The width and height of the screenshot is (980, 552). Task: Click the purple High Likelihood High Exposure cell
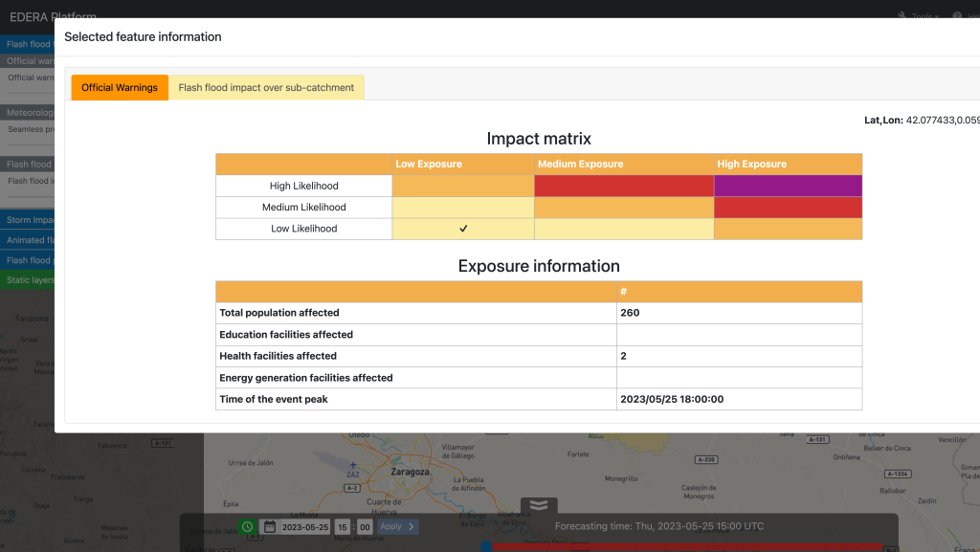point(788,186)
